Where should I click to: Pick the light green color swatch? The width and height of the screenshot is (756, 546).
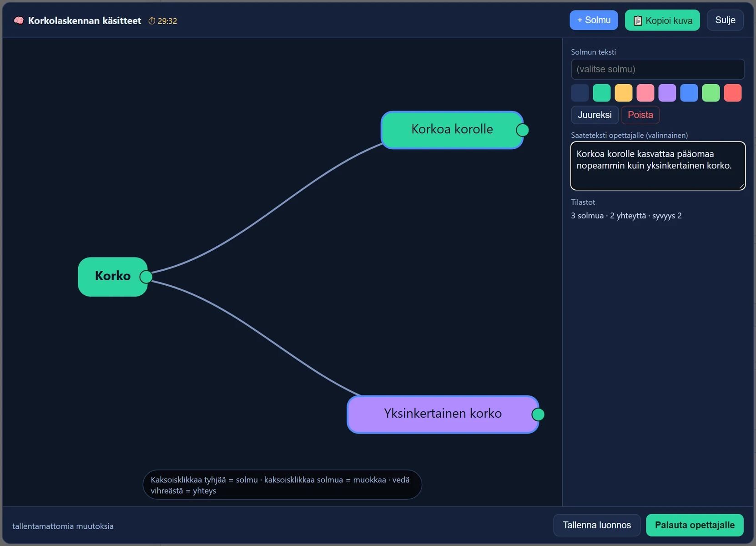711,93
